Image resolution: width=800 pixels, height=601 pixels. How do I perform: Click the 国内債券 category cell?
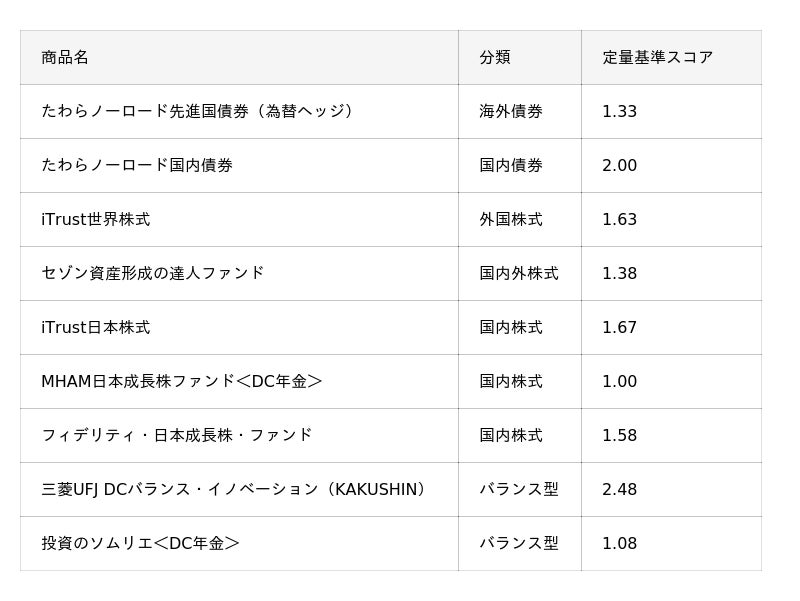pyautogui.click(x=511, y=165)
